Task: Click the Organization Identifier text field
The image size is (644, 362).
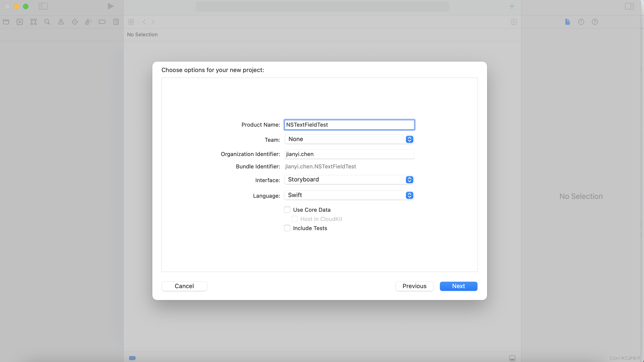Action: pyautogui.click(x=349, y=154)
